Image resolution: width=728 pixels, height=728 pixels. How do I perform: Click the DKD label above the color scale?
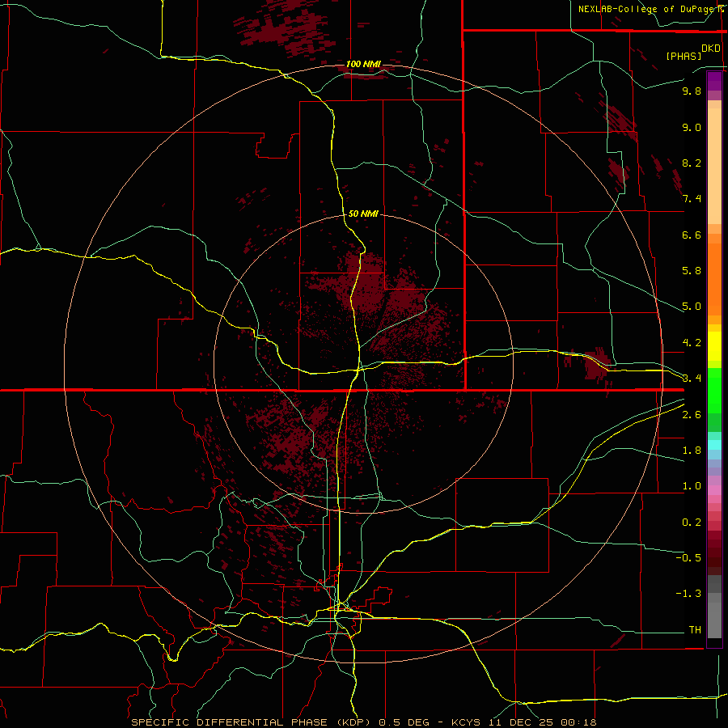point(711,49)
